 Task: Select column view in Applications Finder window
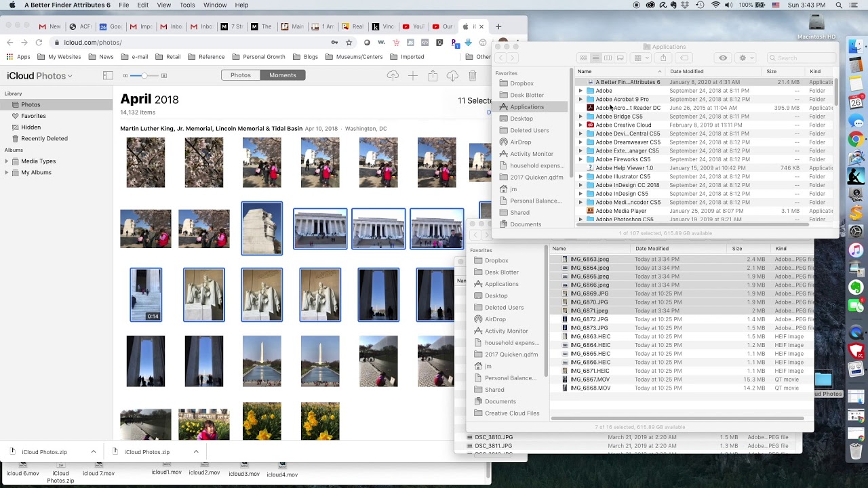608,58
